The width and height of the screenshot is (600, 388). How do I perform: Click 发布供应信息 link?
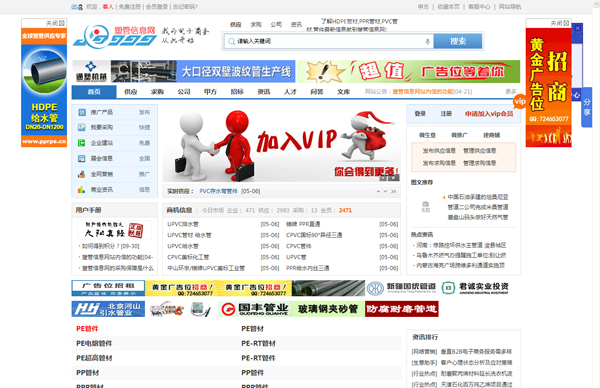(x=439, y=151)
